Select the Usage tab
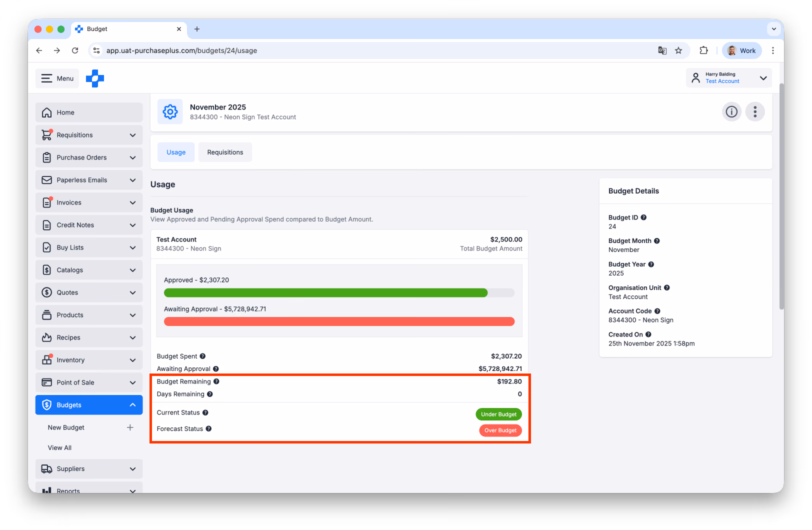 [176, 152]
